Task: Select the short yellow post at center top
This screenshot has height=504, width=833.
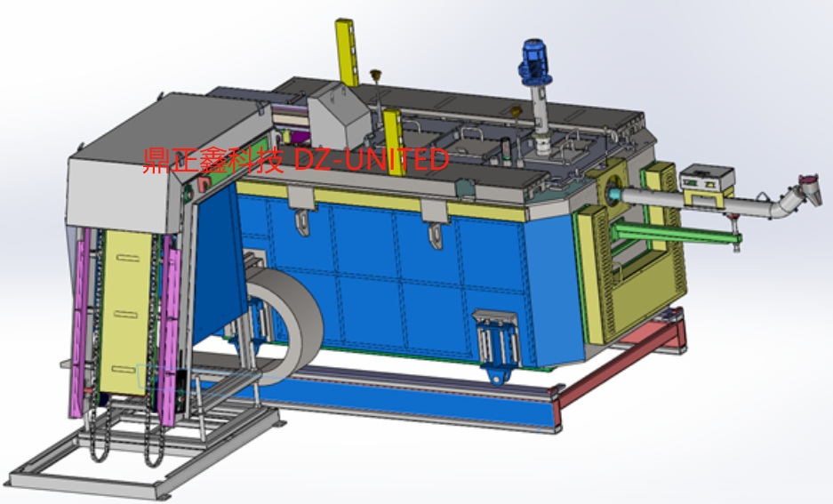Action: click(x=391, y=132)
